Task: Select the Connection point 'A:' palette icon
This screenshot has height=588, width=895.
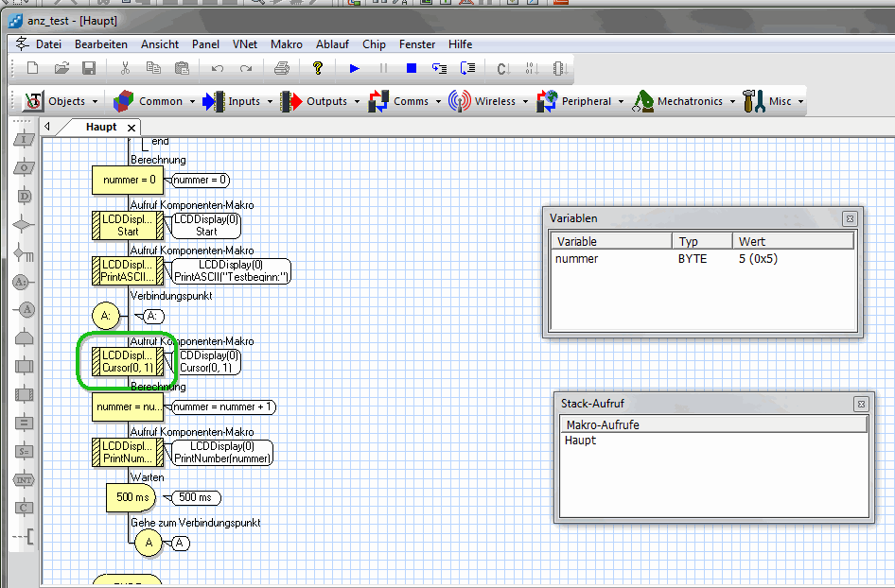Action: [x=23, y=282]
